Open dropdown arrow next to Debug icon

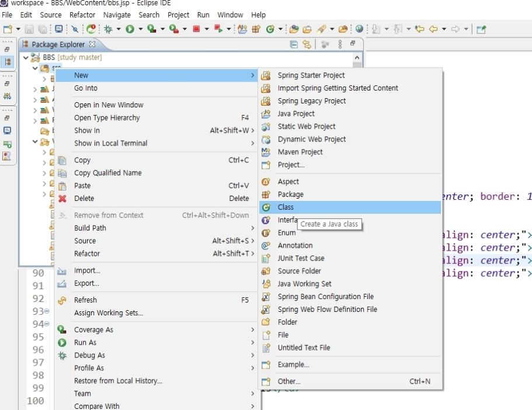click(119, 29)
